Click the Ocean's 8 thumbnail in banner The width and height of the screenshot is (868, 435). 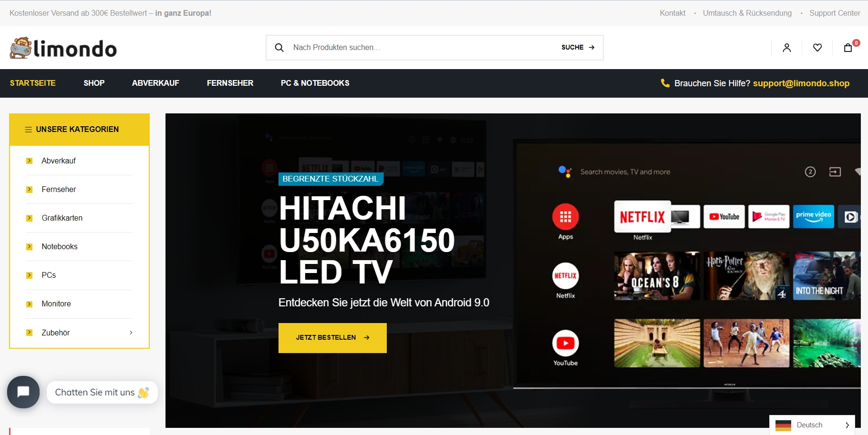point(657,276)
